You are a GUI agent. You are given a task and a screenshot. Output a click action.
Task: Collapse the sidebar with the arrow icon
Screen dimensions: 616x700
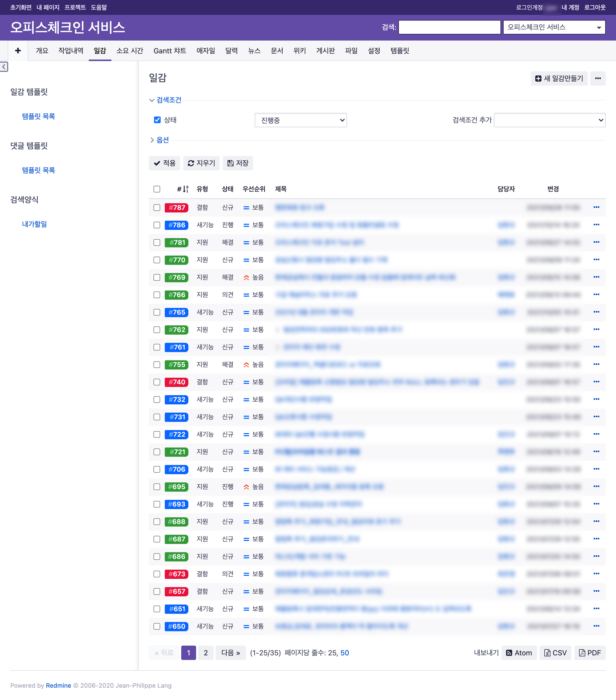[x=4, y=66]
